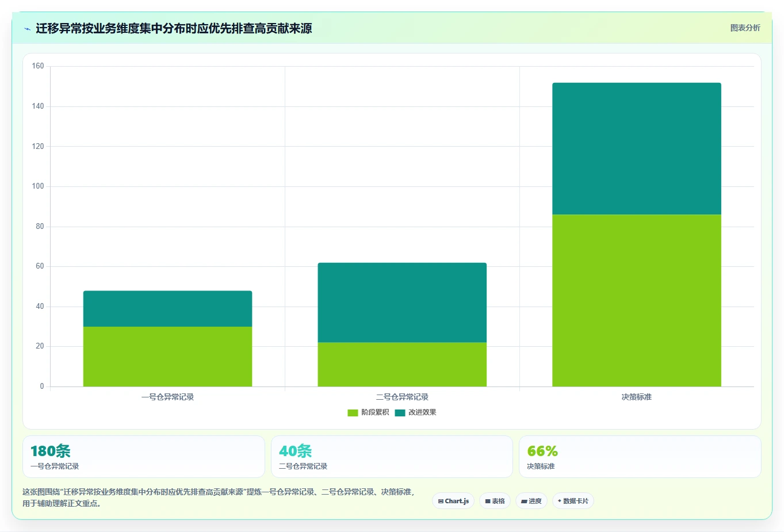Select green 阶段累积 bar for 决策标准
Viewport: 784px width, 532px height.
coord(637,300)
